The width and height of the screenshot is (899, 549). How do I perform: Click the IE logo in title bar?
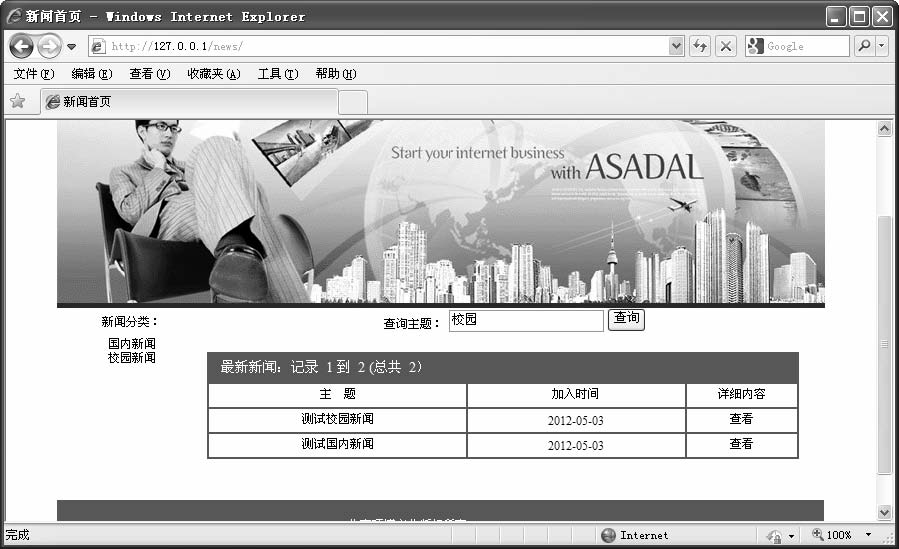tap(14, 16)
